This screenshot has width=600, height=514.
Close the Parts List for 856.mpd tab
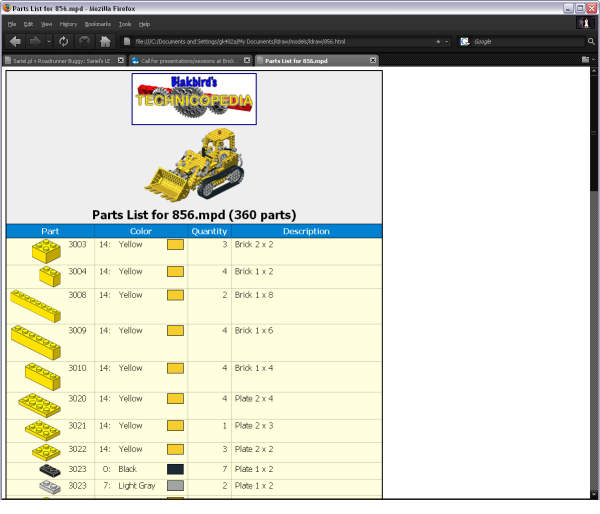[373, 60]
